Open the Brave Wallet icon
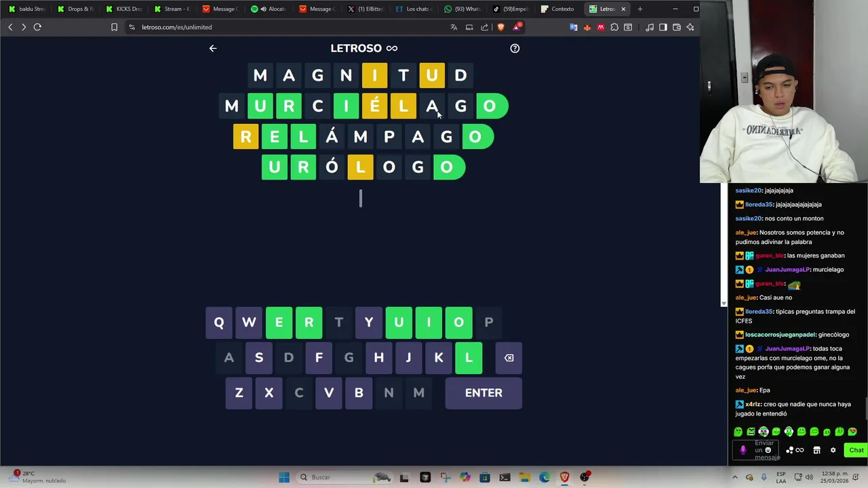Screen dimensions: 868x488 click(677, 27)
